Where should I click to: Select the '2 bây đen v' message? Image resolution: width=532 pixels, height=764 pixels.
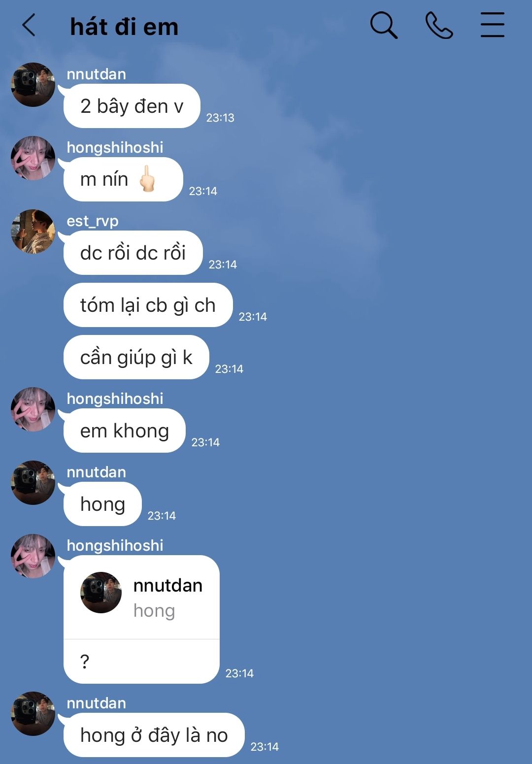coord(132,106)
